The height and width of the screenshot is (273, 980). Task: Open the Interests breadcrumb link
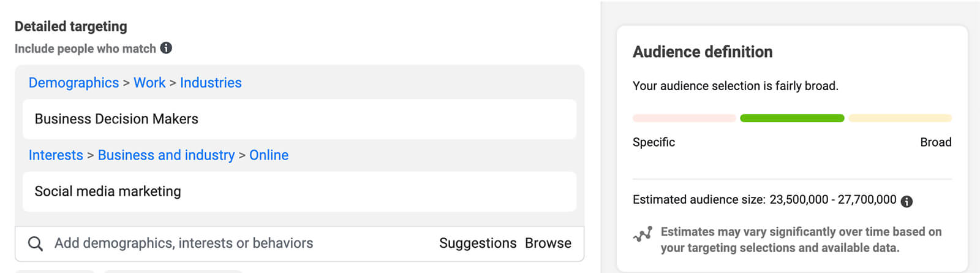pyautogui.click(x=56, y=155)
